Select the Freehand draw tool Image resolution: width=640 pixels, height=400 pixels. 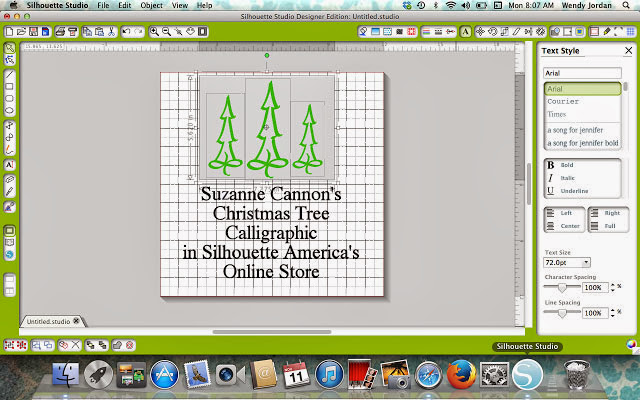click(10, 149)
